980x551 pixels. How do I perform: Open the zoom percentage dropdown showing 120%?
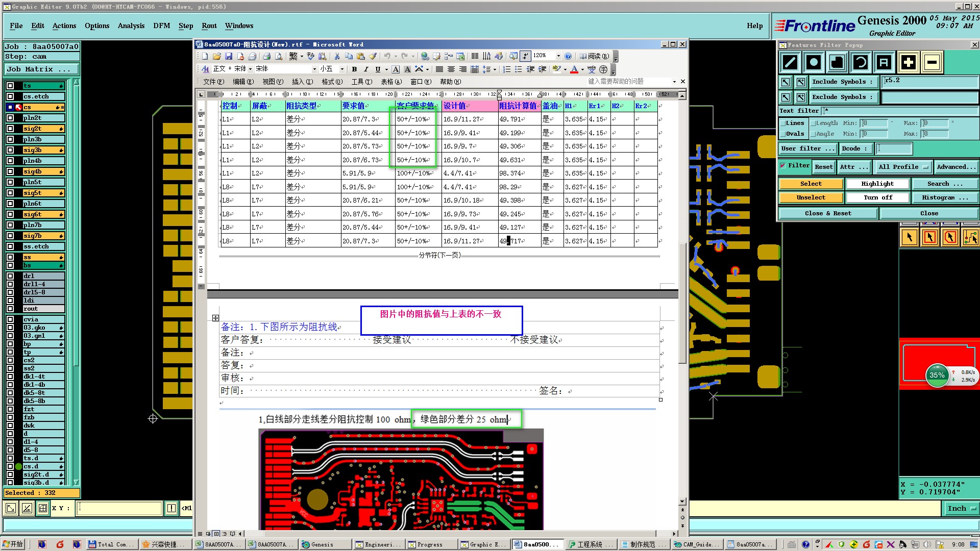point(558,56)
